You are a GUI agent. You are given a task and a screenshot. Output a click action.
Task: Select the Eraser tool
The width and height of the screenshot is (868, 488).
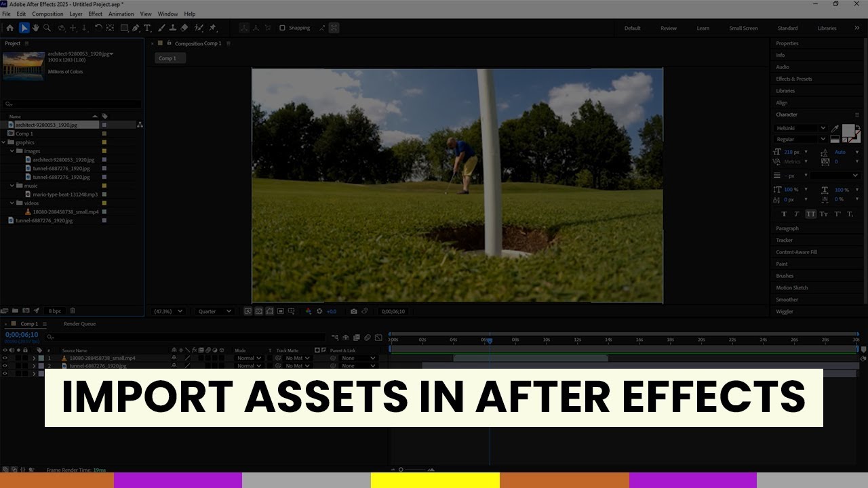pos(184,28)
